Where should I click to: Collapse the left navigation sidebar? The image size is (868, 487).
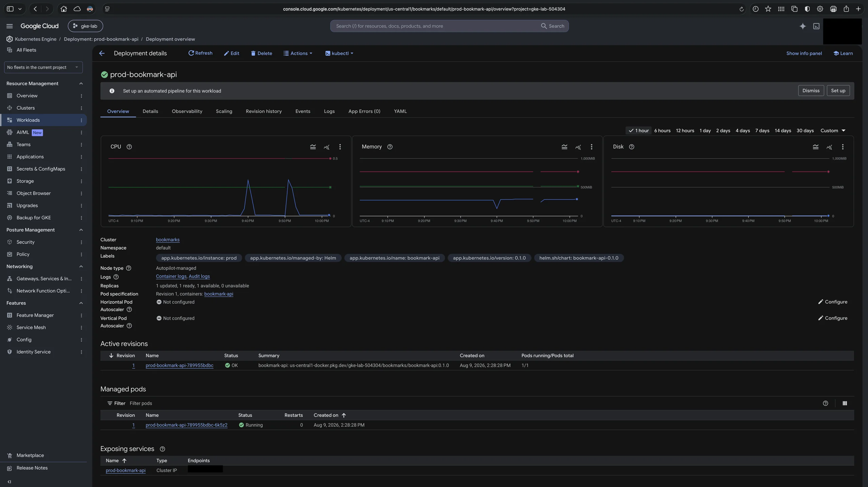coord(9,482)
